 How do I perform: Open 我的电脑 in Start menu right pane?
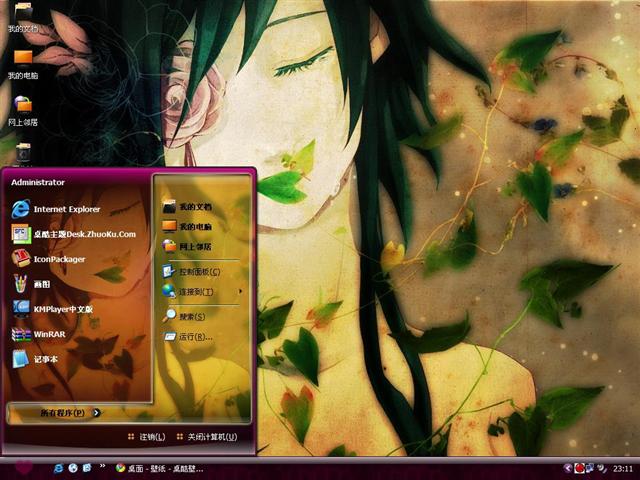coord(187,227)
